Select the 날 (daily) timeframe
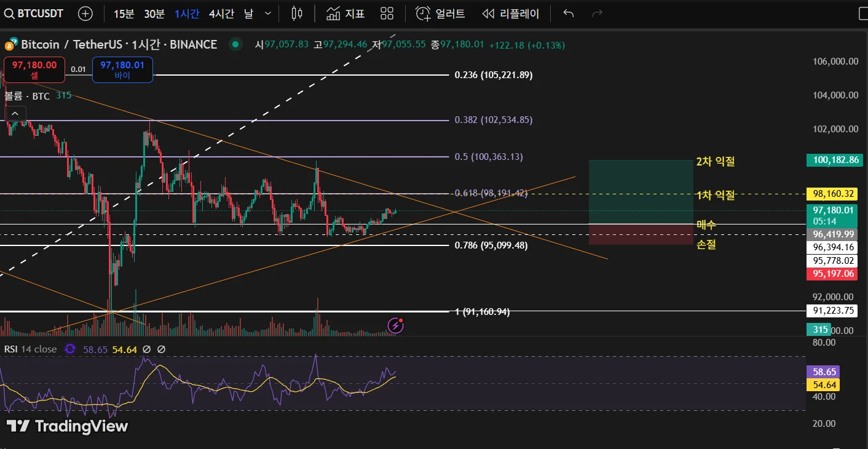This screenshot has width=868, height=449. (x=248, y=14)
